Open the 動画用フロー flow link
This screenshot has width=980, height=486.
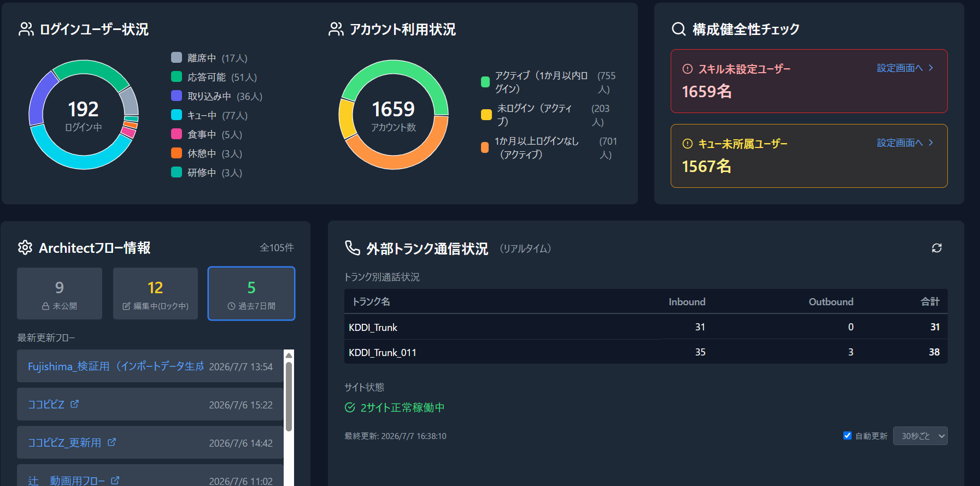coord(66,481)
